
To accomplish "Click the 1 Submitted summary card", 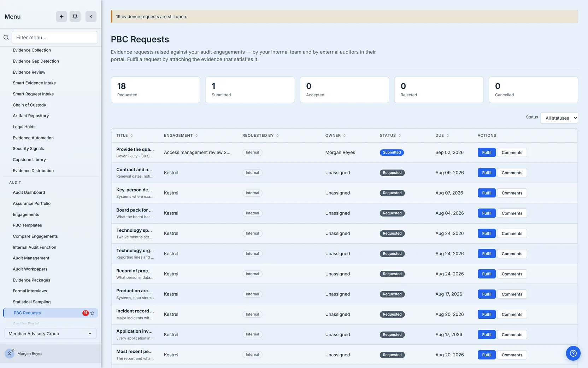I will pos(250,90).
